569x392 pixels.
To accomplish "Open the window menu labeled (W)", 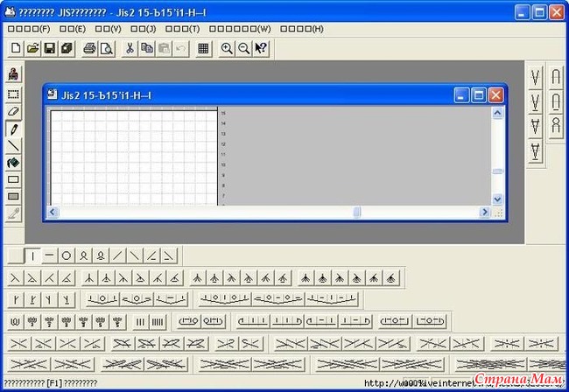I will [240, 29].
